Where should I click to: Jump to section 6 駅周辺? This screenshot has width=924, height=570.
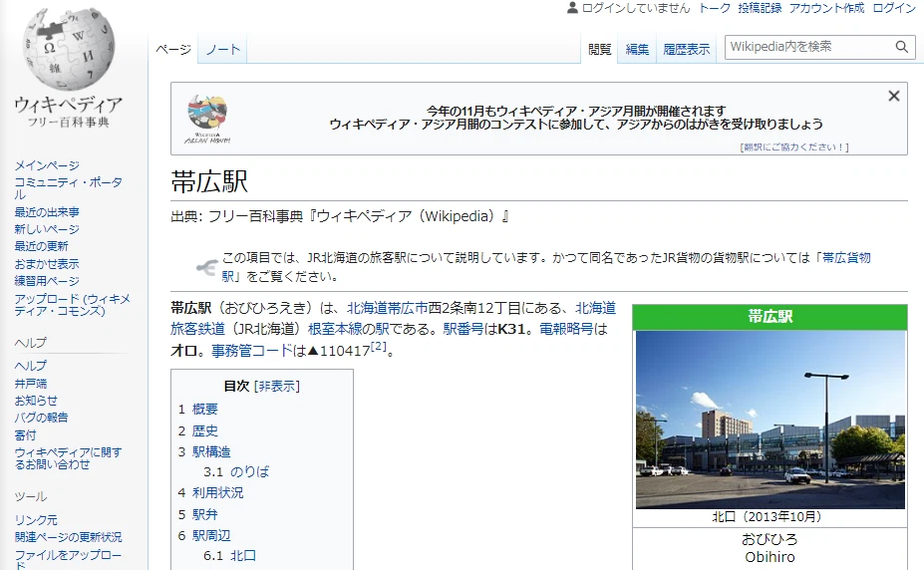pyautogui.click(x=211, y=536)
